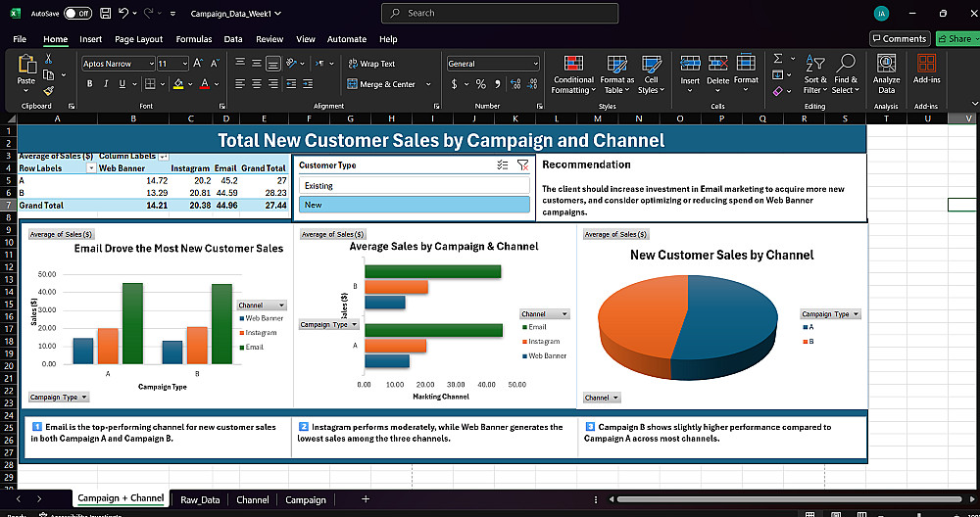Clear the Customer Type slicer filter
The width and height of the screenshot is (980, 517).
coord(522,165)
